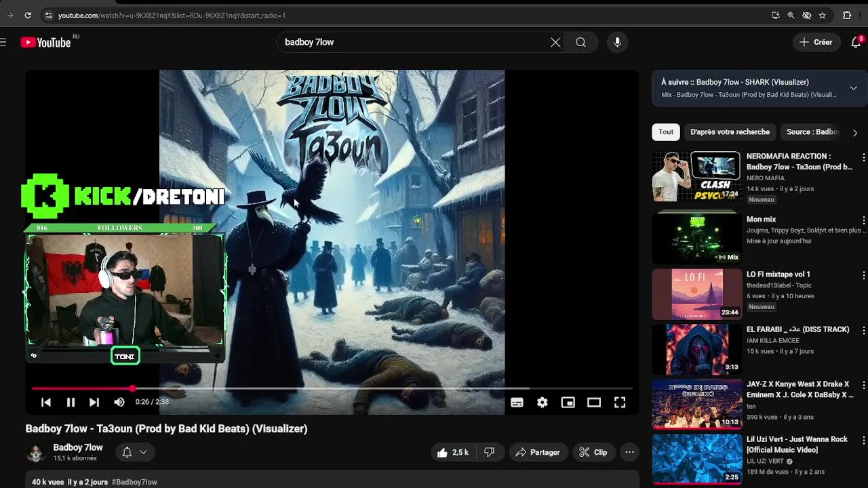
Task: Click the #Badboy7low hashtag
Action: point(134,482)
